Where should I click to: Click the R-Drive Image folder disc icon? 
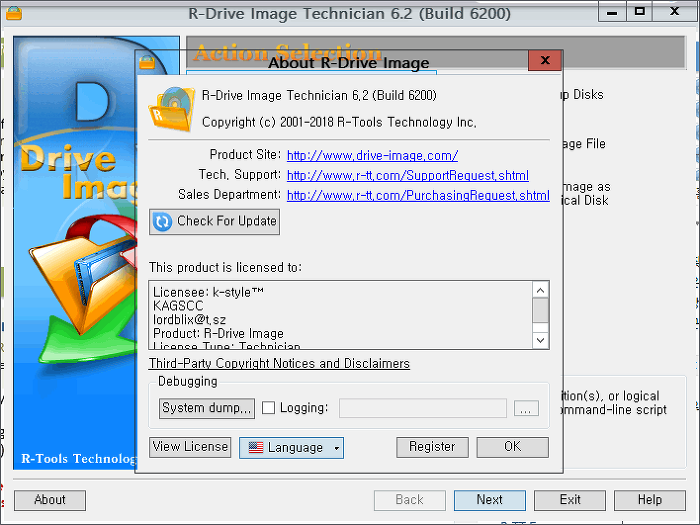coord(172,109)
